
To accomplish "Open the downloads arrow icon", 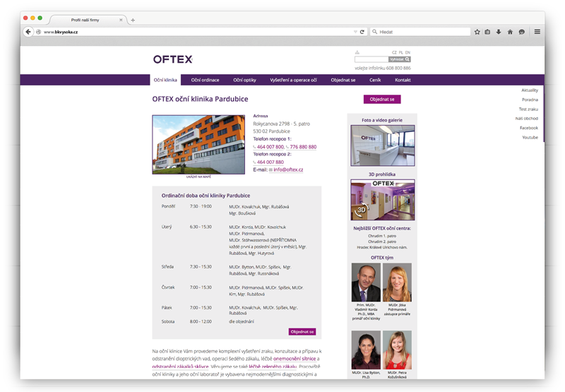I will 499,32.
